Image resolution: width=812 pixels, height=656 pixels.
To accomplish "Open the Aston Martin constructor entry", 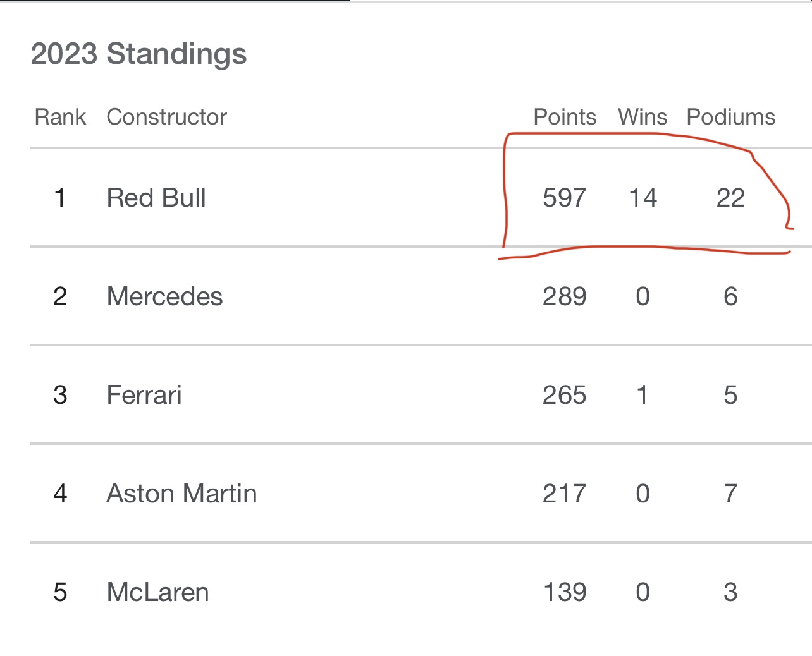I will (x=181, y=494).
